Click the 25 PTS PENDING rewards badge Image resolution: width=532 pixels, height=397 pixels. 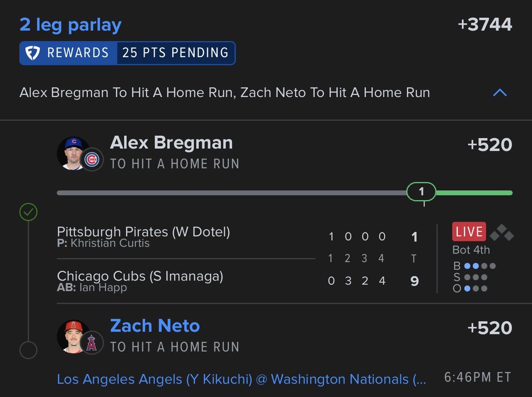pos(176,53)
